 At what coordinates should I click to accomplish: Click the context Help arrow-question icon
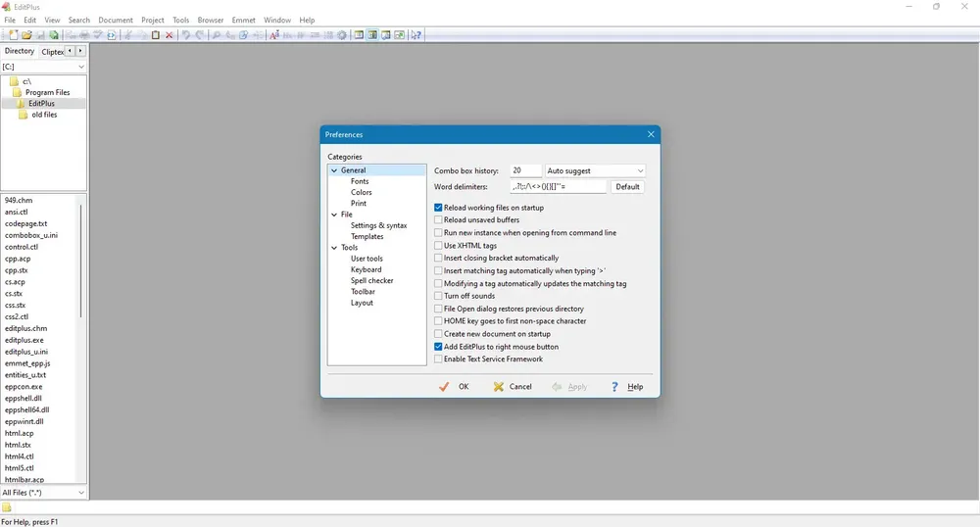416,35
